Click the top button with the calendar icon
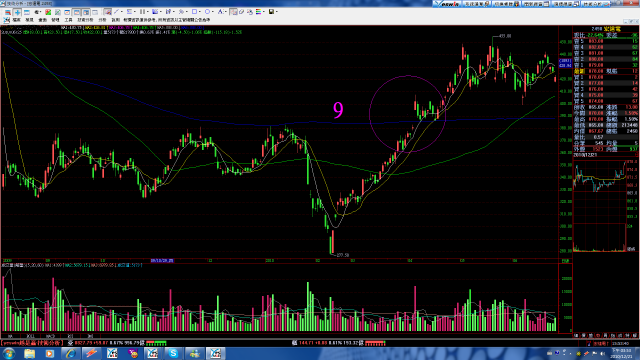The height and width of the screenshot is (360, 640). pyautogui.click(x=537, y=4)
